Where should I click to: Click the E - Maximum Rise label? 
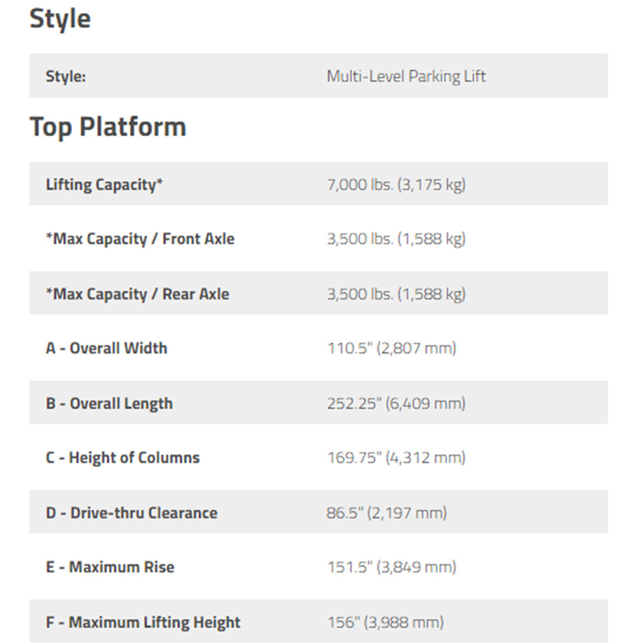tap(110, 567)
